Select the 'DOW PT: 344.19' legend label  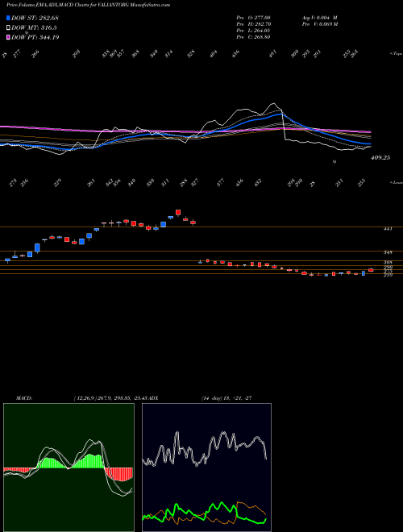(35, 37)
